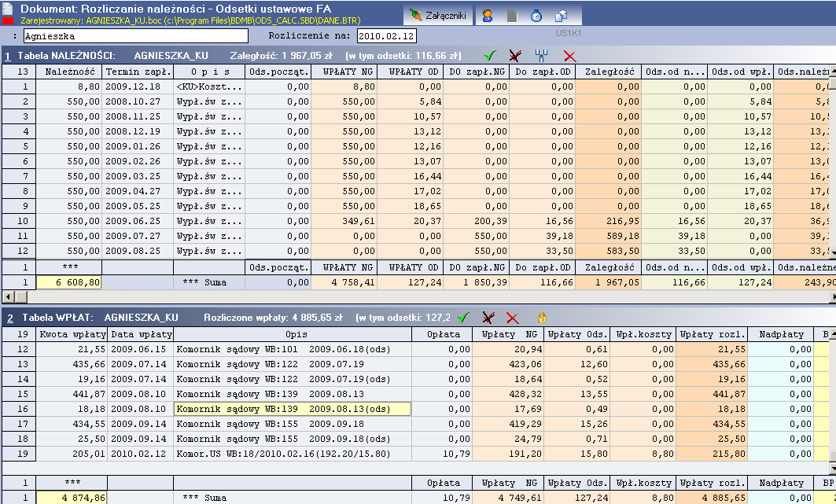Click the red flag icon beside Zarejestrowany

[7, 20]
